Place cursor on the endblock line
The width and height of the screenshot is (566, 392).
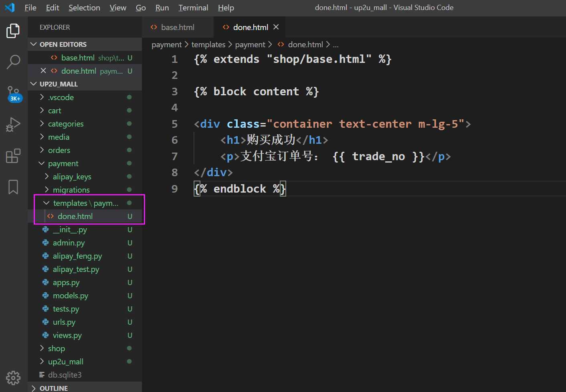(240, 189)
